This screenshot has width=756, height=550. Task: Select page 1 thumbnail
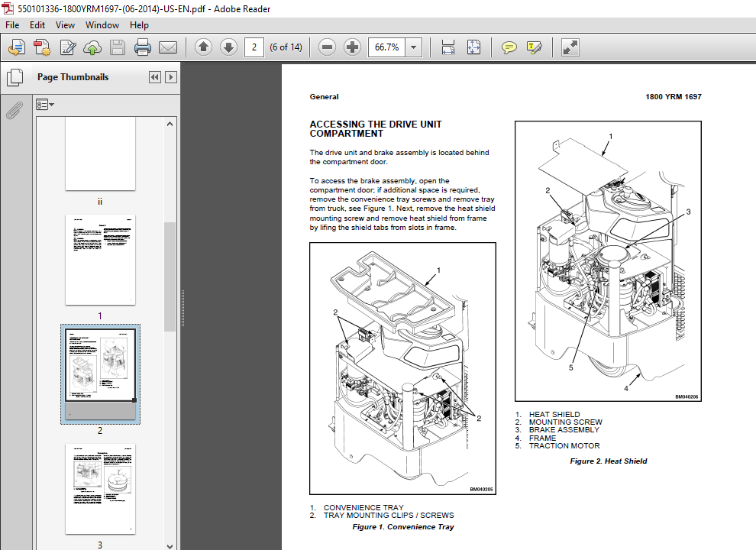(100, 260)
